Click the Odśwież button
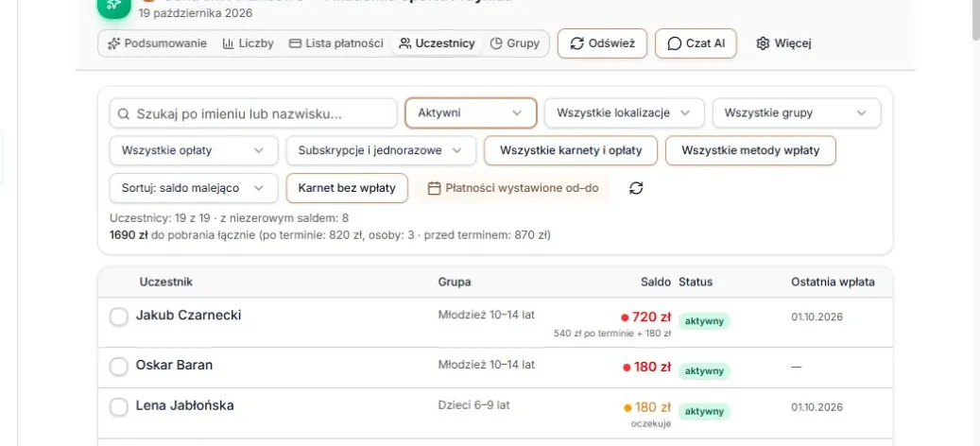Screen dimensions: 980x446 tap(603, 43)
